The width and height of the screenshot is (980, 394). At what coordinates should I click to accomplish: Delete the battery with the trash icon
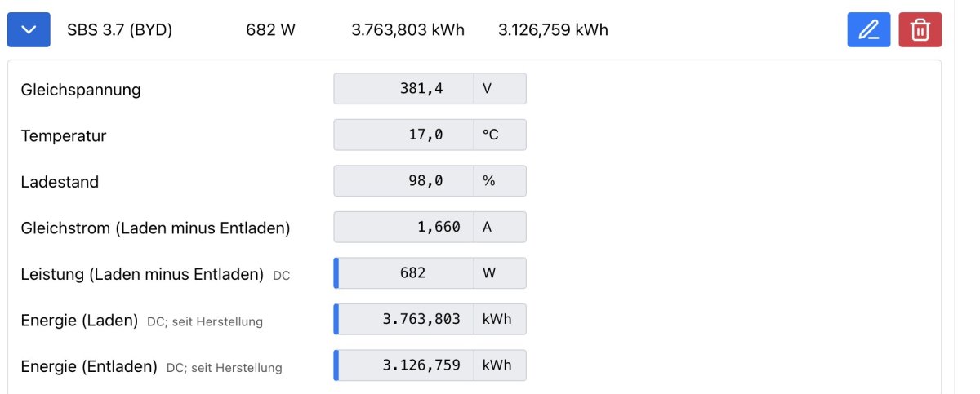tap(920, 30)
